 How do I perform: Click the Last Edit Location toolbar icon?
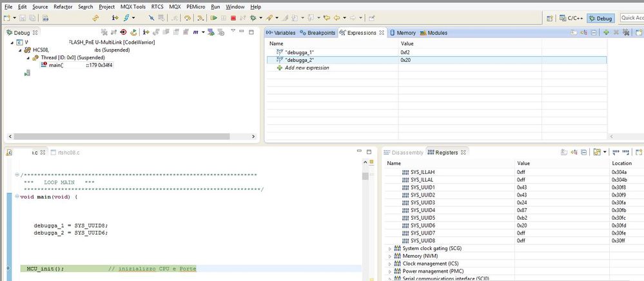[x=327, y=18]
